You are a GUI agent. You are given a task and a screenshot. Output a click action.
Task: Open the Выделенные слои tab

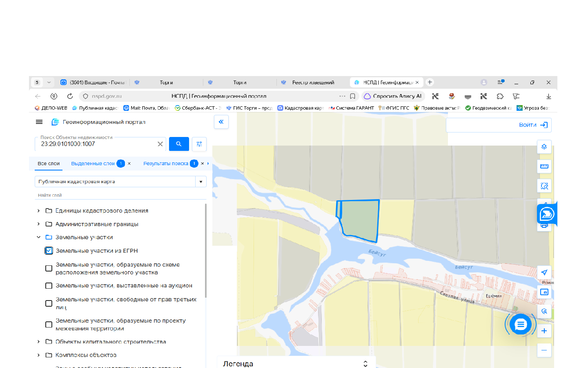coord(93,164)
